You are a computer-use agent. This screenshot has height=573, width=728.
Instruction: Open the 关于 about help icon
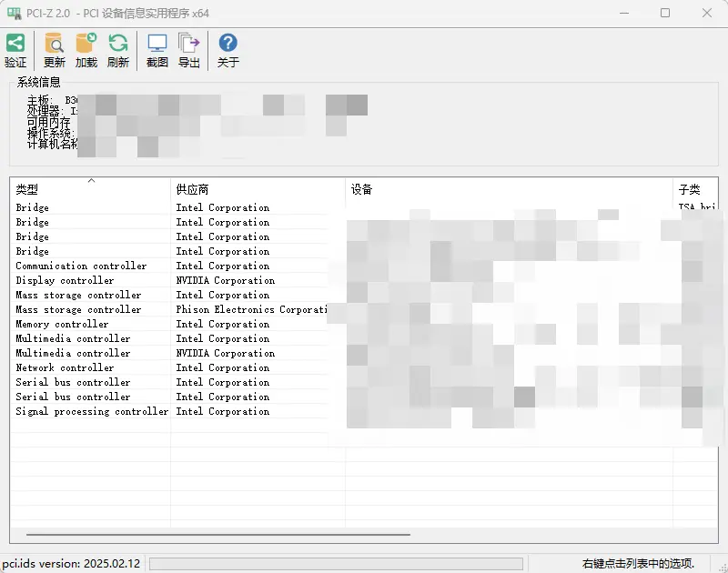click(228, 43)
